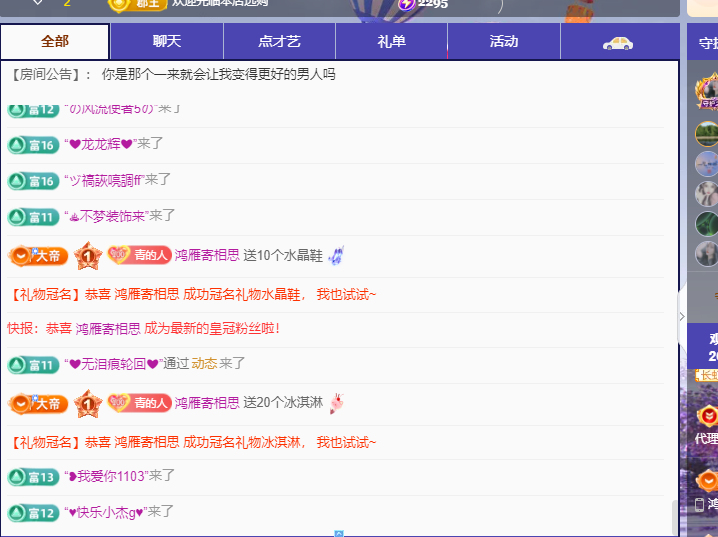Screen dimensions: 718x537
Task: Click the 大帝 badge in the 水晶鞋 gift row
Action: pyautogui.click(x=38, y=255)
